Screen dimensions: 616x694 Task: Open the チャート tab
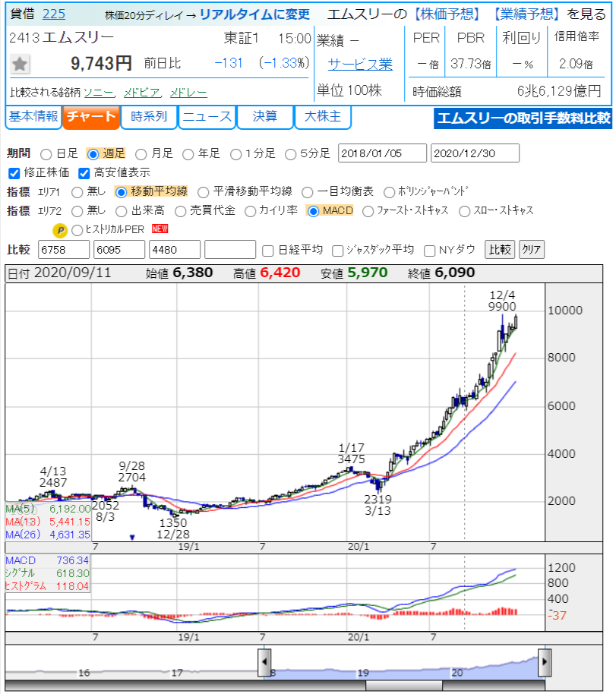tap(91, 117)
